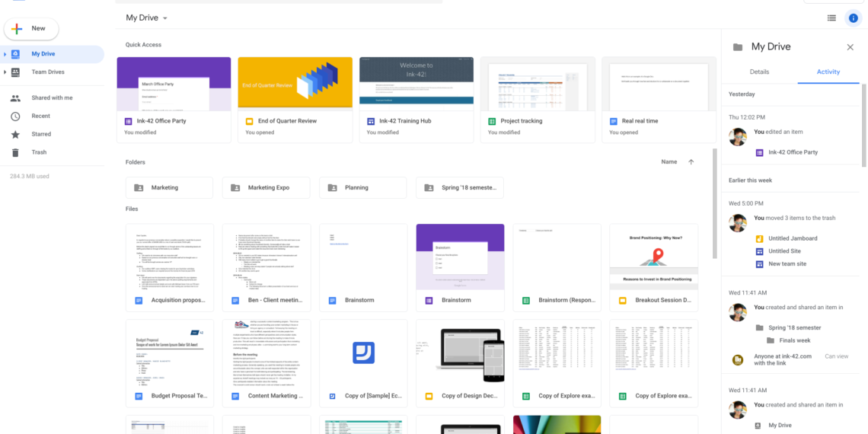Open the Marketing Expo folder

(266, 187)
